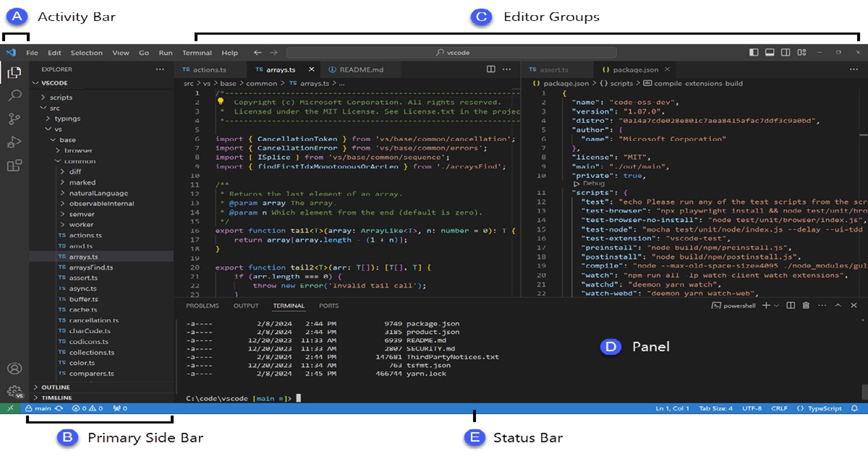This screenshot has width=868, height=456.
Task: Open Settings via the gear icon
Action: [14, 391]
